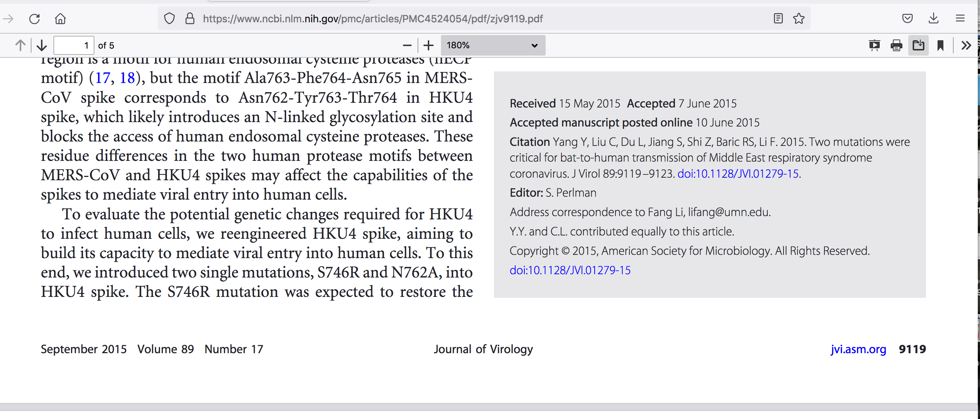Zoom out of the PDF
This screenshot has width=980, height=419.
pos(407,46)
